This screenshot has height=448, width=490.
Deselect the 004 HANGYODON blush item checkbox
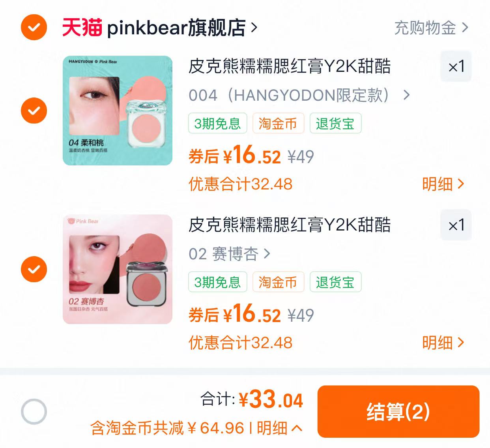click(x=34, y=110)
